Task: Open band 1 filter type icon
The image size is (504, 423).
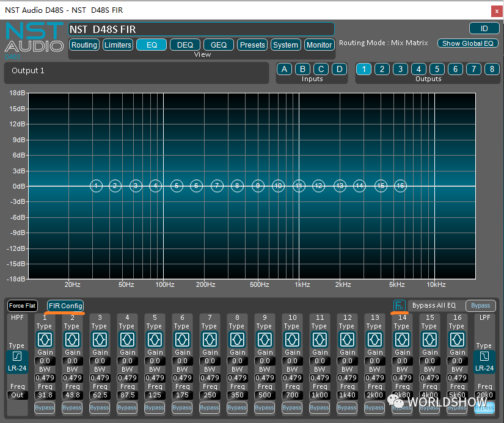Action: click(45, 339)
